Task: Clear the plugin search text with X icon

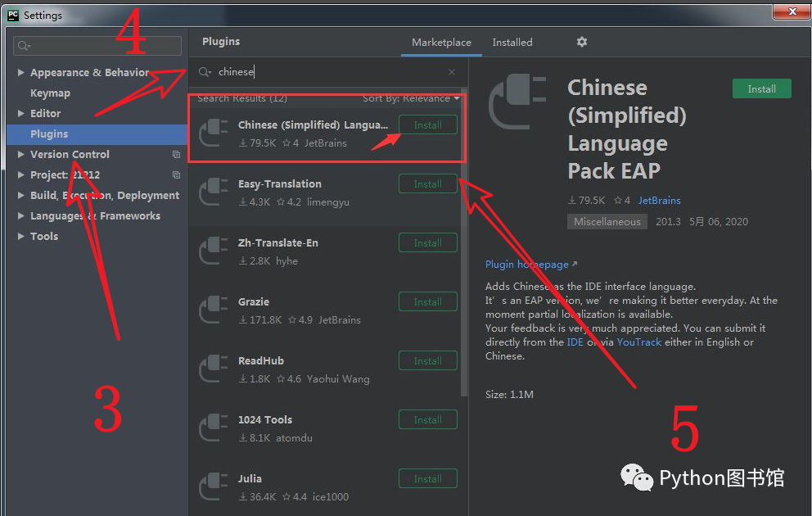Action: 452,72
